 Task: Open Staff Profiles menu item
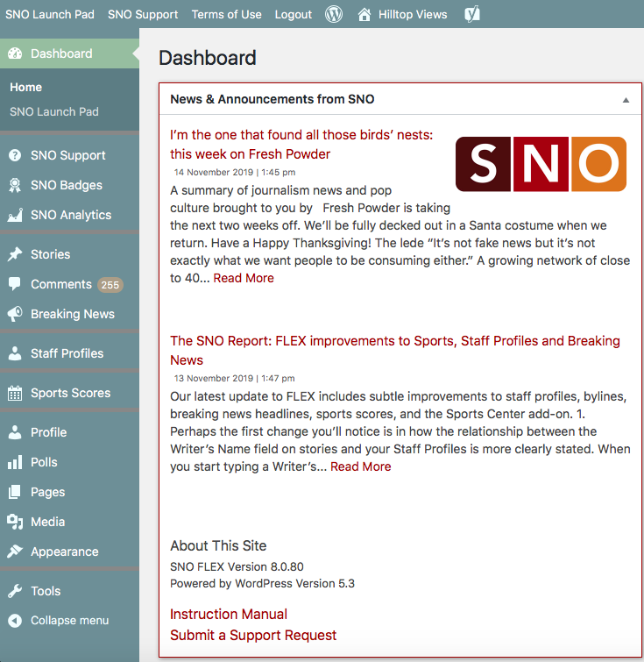pos(67,353)
